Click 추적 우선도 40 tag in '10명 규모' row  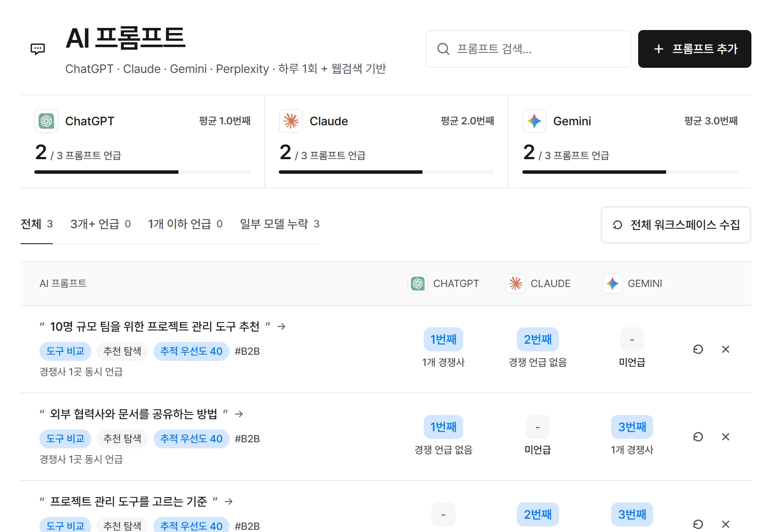click(191, 351)
